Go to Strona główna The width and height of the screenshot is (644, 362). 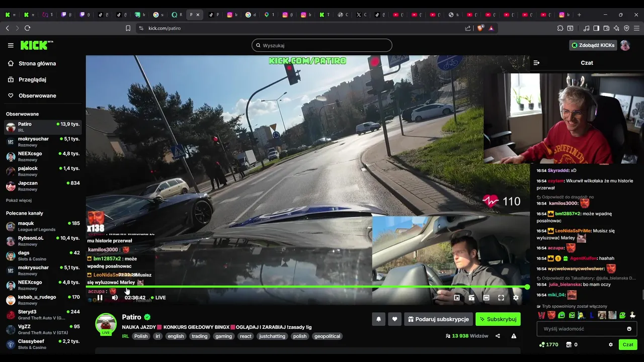coord(37,63)
